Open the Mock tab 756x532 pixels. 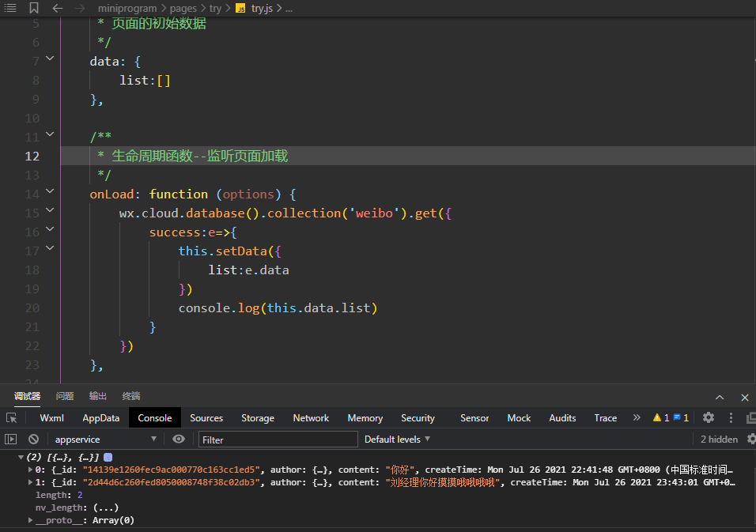(519, 418)
